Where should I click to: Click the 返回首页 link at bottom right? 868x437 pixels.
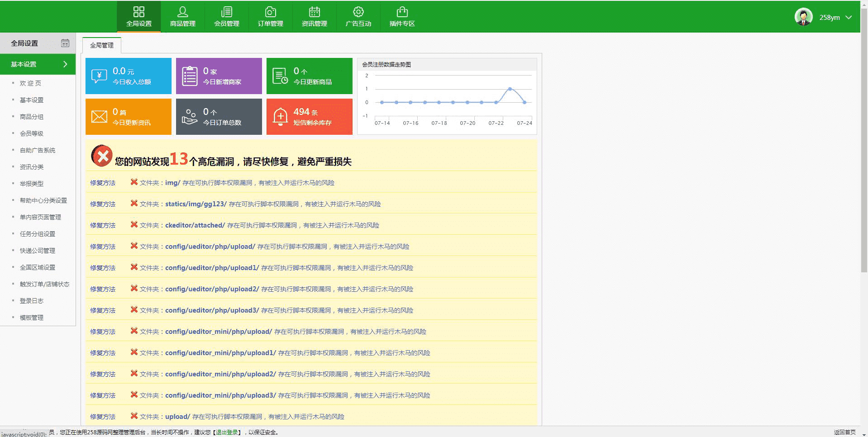pos(844,432)
